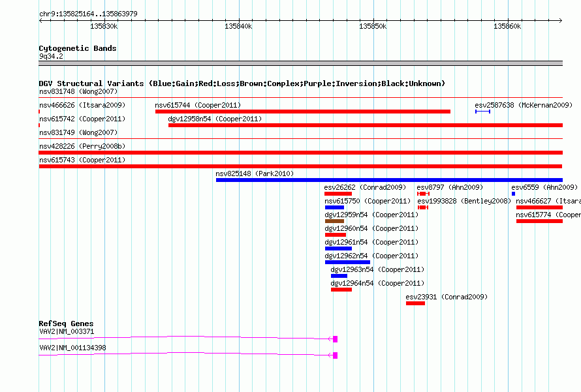The width and height of the screenshot is (581, 392).
Task: Click the 135830k ruler label
Action: (x=104, y=26)
